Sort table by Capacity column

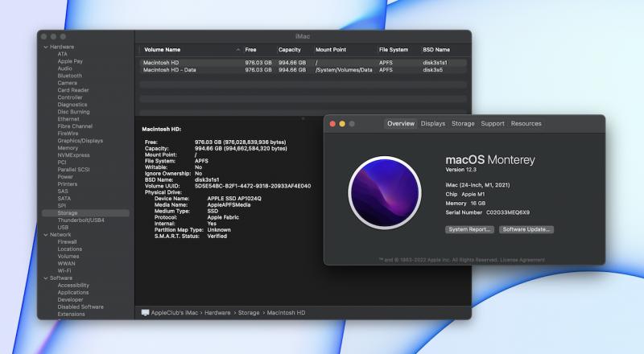click(290, 50)
